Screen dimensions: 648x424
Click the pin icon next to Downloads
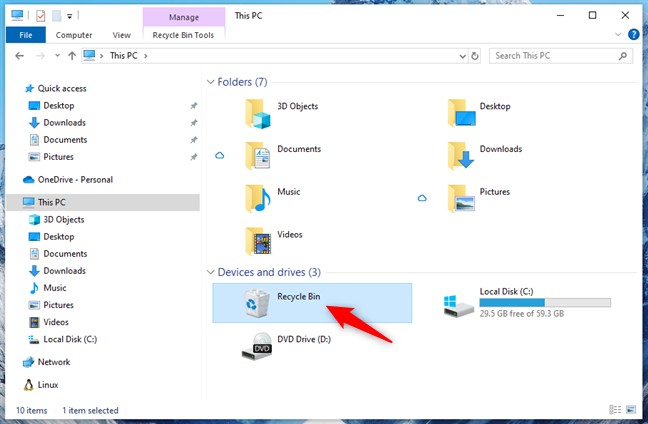(193, 123)
